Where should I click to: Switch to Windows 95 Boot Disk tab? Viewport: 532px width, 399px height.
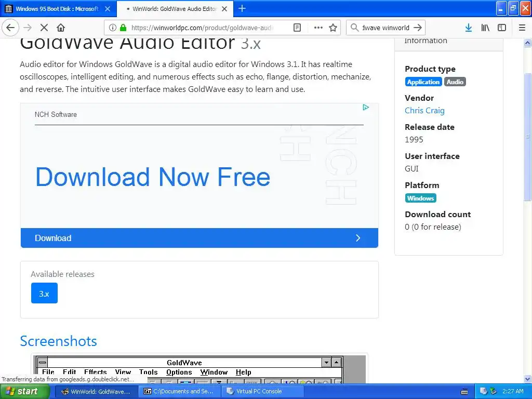[57, 9]
